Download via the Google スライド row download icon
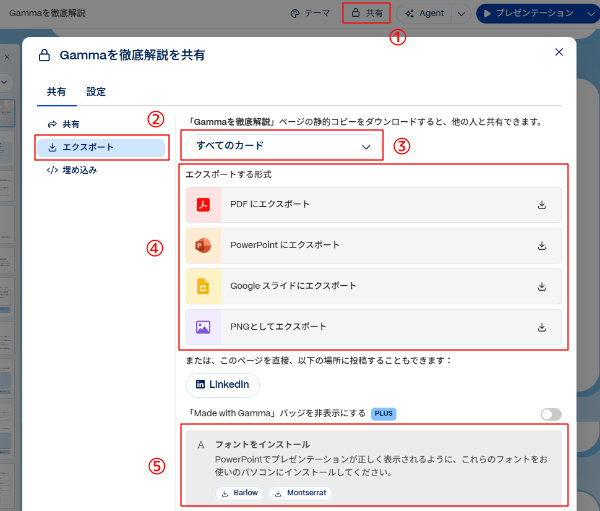Image resolution: width=600 pixels, height=511 pixels. [541, 287]
